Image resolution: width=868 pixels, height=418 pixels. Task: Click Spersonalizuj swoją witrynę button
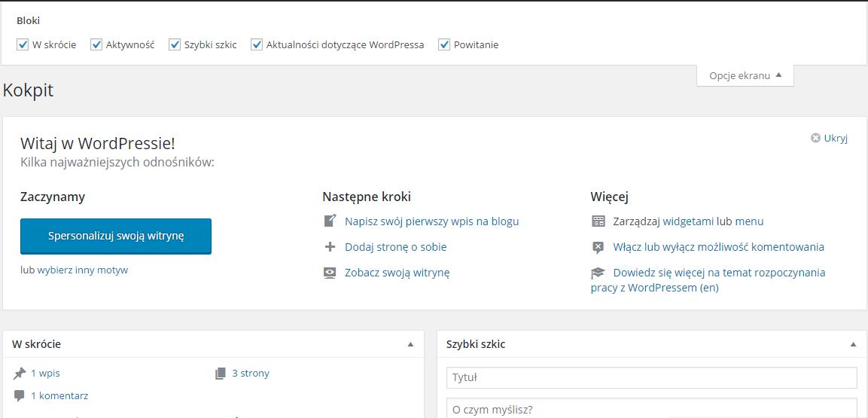(116, 236)
